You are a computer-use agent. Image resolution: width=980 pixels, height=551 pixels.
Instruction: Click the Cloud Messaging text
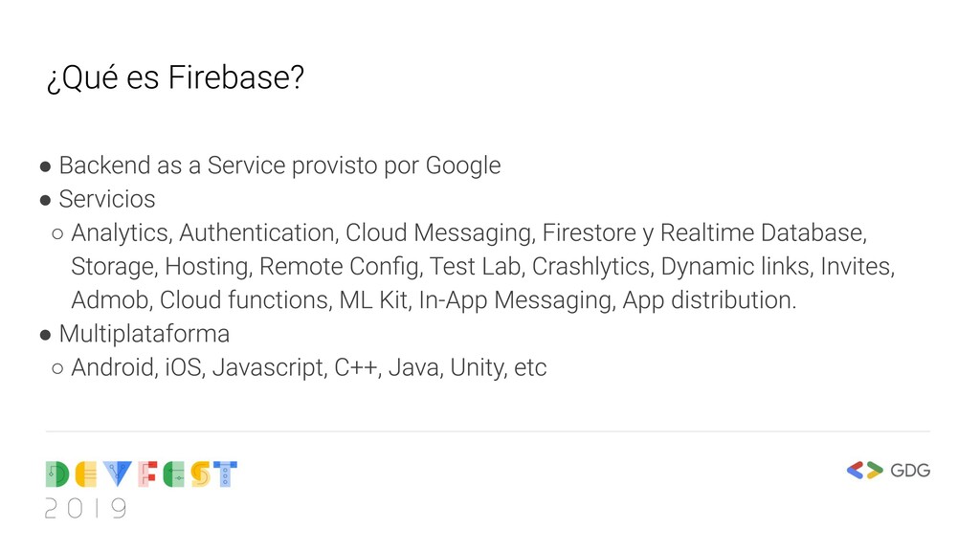click(437, 232)
